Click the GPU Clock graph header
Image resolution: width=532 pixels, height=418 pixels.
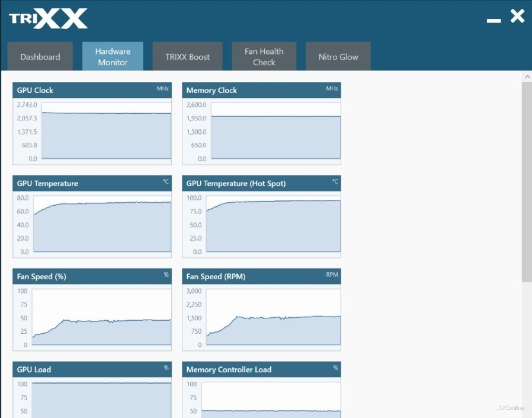[92, 90]
